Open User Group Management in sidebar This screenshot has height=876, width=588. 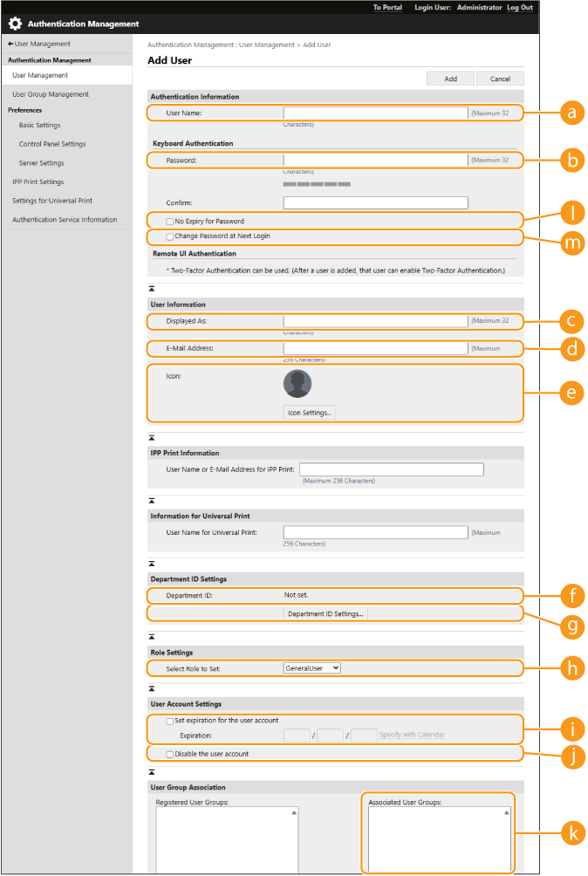pos(51,94)
